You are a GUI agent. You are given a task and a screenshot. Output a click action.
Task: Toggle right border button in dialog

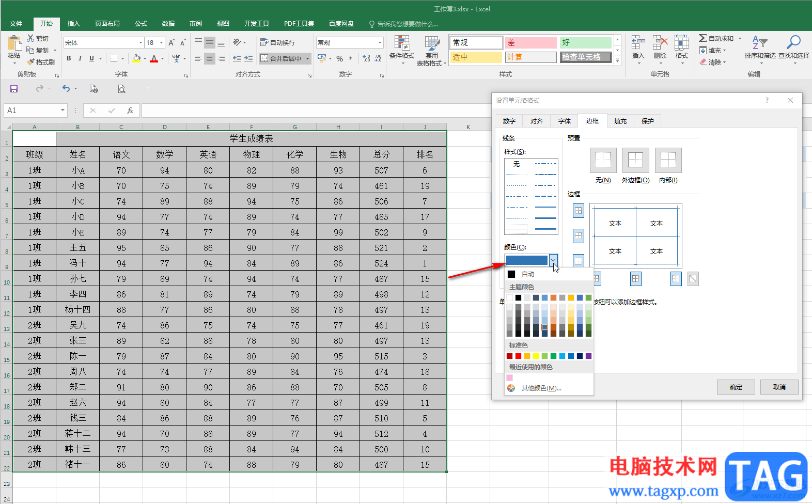[x=676, y=279]
